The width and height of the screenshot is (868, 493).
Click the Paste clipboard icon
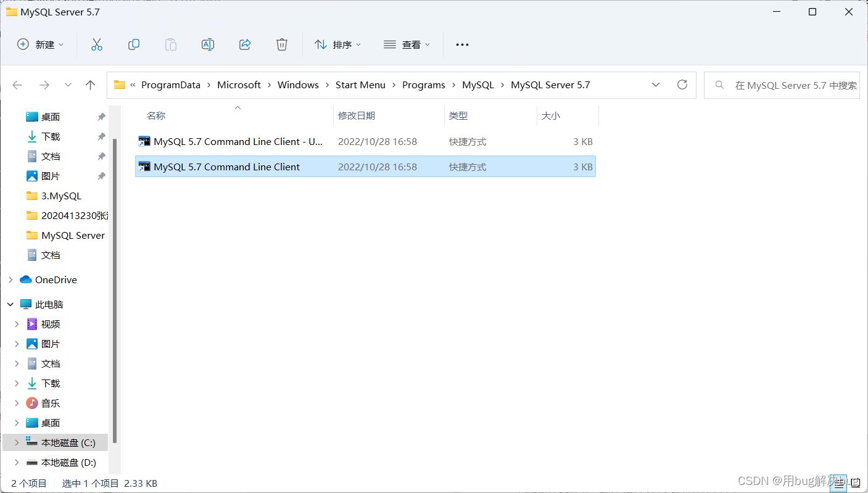pos(171,44)
